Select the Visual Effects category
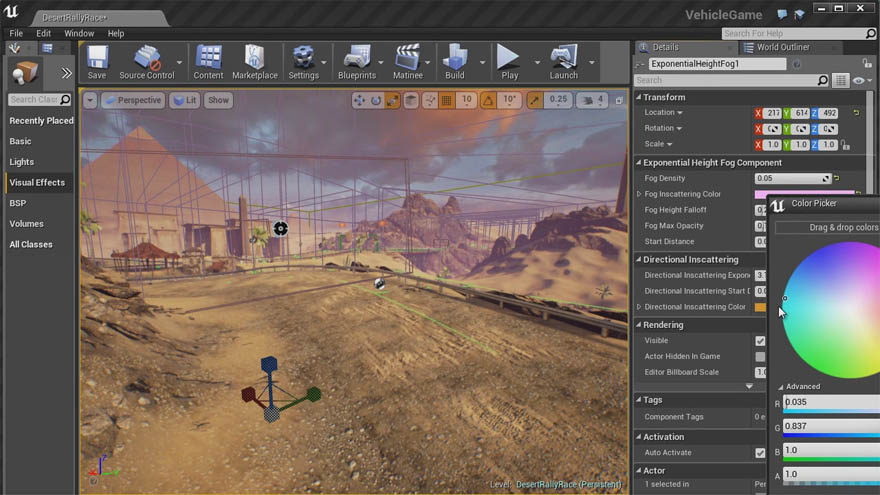The image size is (880, 495). coord(37,182)
